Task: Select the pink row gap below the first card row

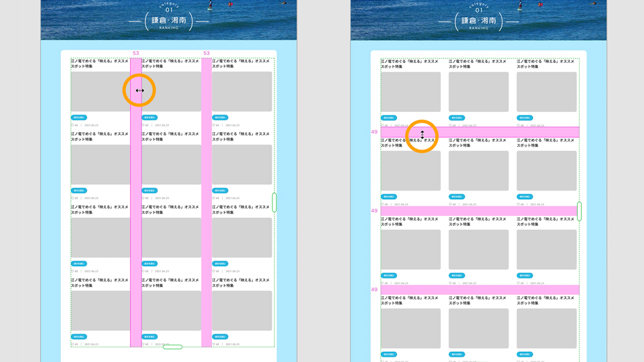Action: [x=480, y=132]
